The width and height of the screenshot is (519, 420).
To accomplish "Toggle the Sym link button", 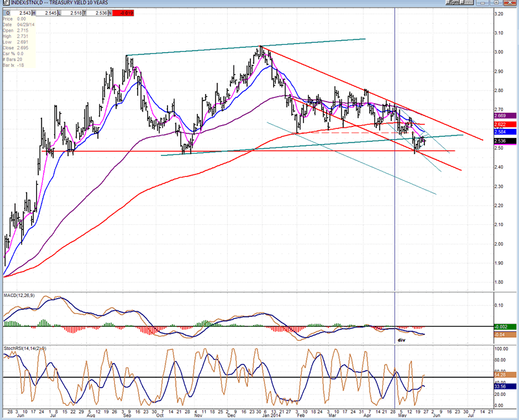I will (x=453, y=3).
